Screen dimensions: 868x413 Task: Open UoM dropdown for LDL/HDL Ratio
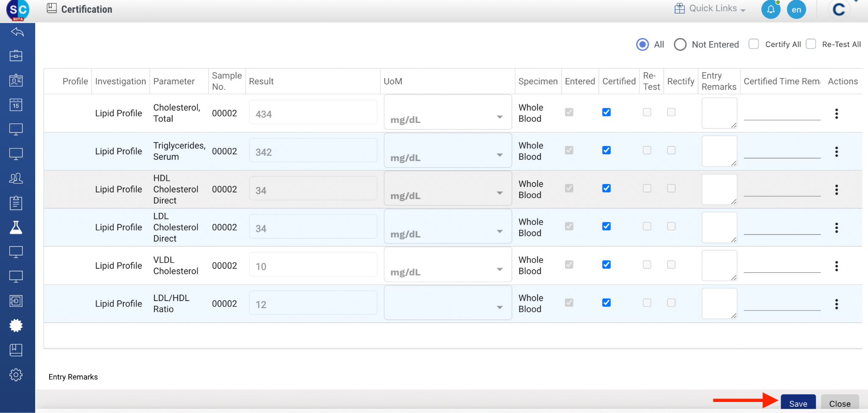click(x=500, y=307)
